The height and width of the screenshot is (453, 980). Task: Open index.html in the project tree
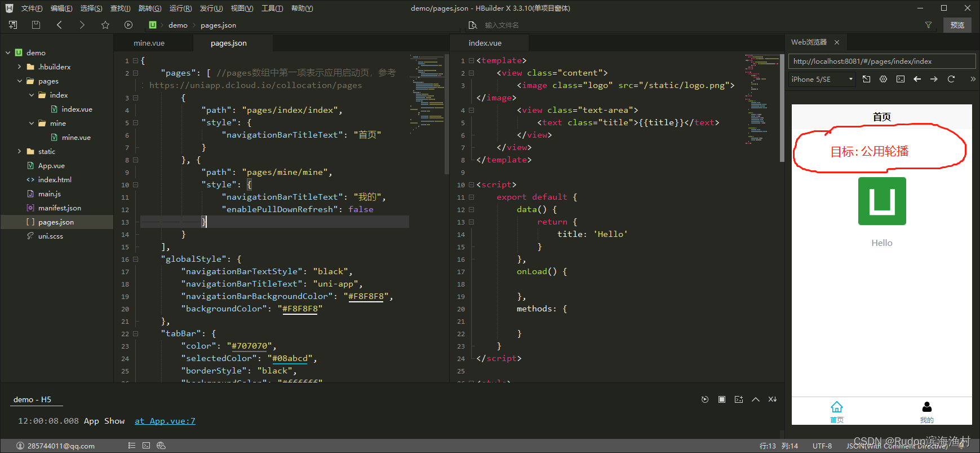click(x=55, y=179)
